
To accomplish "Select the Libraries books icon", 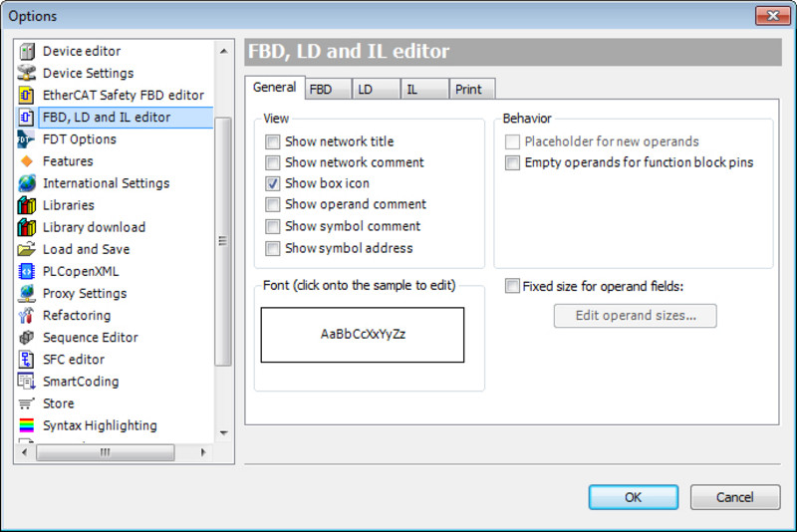I will (x=27, y=205).
